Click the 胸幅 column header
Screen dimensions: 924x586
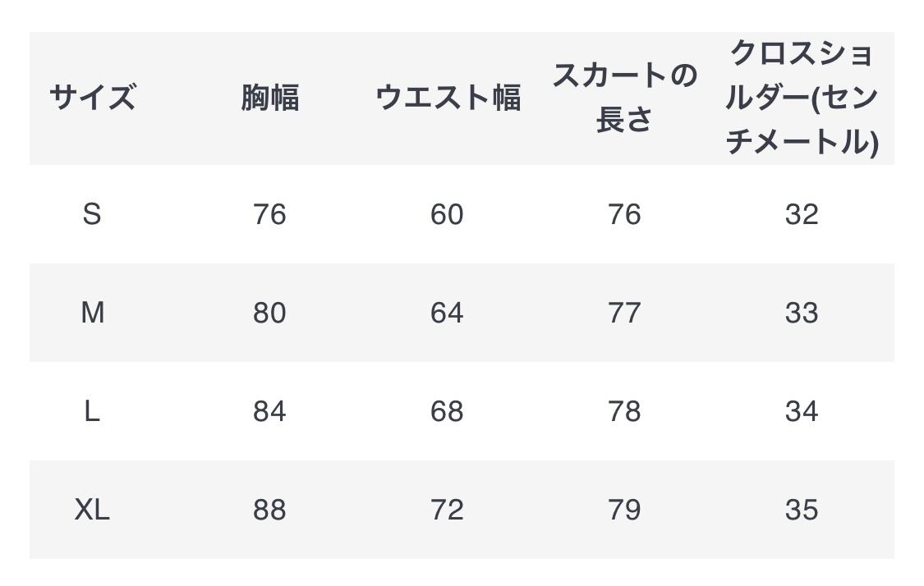pos(269,98)
